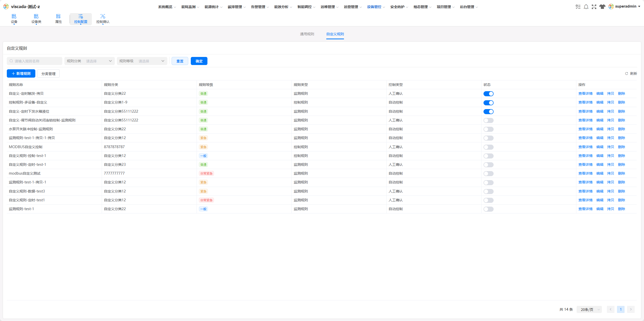Click the 分类管理 button
Image resolution: width=644 pixels, height=321 pixels.
tap(48, 74)
